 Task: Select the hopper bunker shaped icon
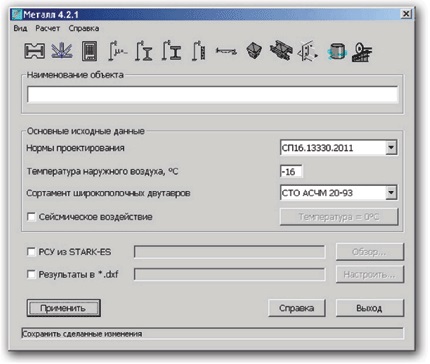coord(254,51)
